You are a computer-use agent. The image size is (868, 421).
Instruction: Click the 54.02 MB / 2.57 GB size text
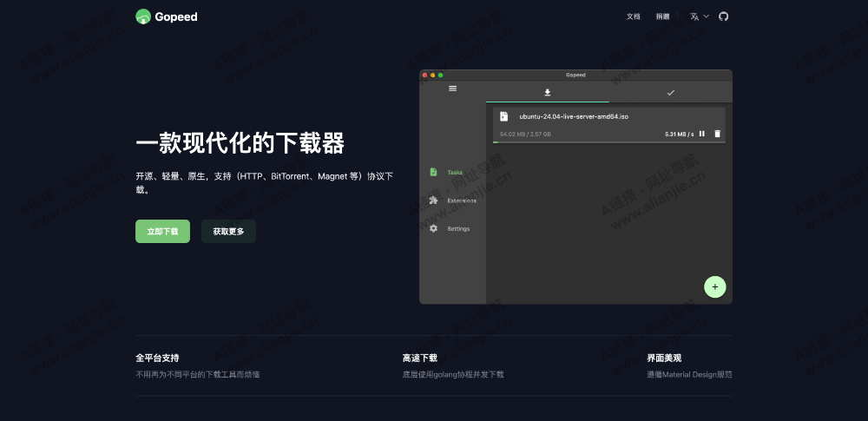tap(525, 134)
